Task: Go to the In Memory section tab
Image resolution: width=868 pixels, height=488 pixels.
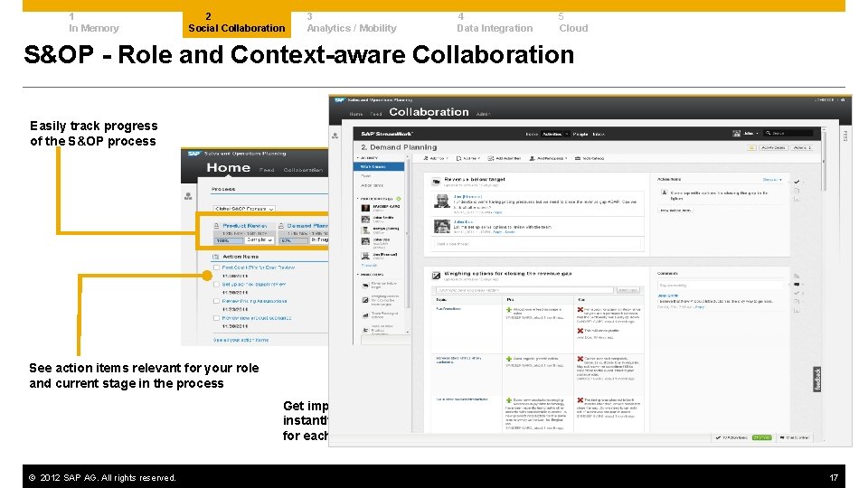Action: (x=93, y=23)
